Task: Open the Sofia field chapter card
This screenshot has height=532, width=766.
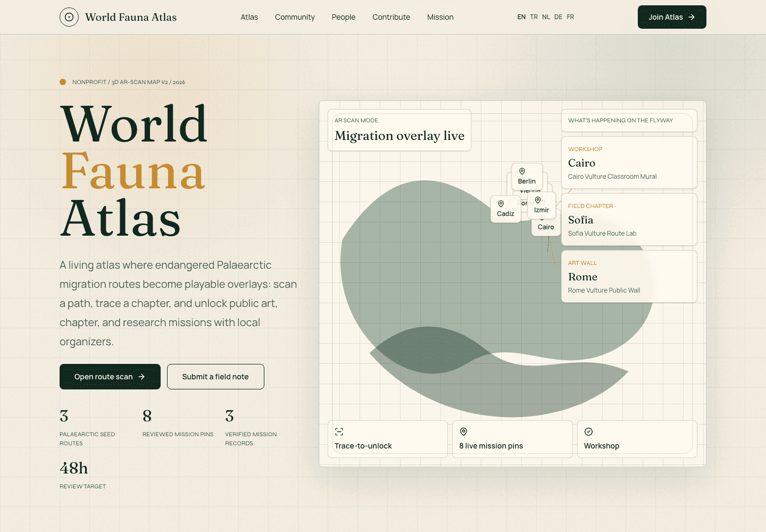Action: pyautogui.click(x=629, y=219)
